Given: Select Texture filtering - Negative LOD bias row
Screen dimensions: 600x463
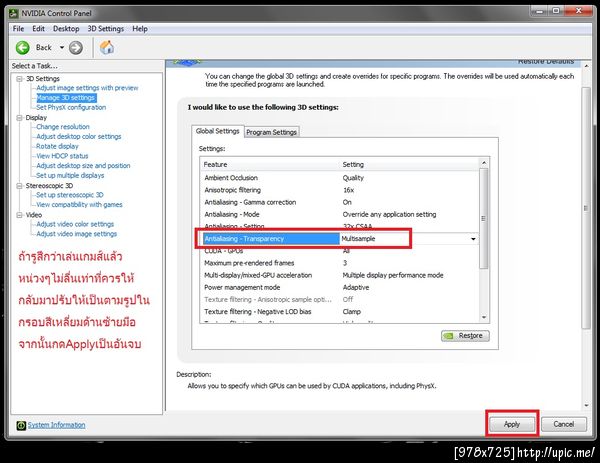Looking at the screenshot, I should 340,312.
